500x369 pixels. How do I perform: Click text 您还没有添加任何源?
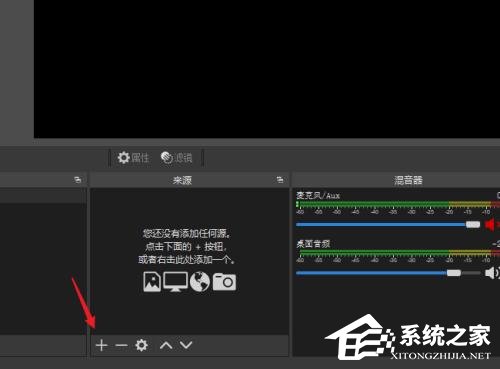click(x=187, y=233)
